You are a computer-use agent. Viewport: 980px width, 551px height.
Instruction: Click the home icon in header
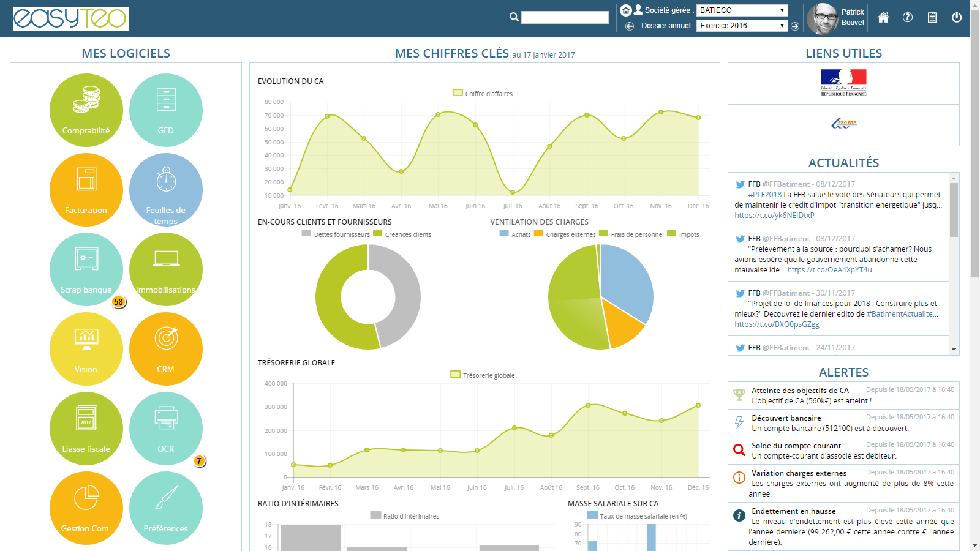(883, 18)
